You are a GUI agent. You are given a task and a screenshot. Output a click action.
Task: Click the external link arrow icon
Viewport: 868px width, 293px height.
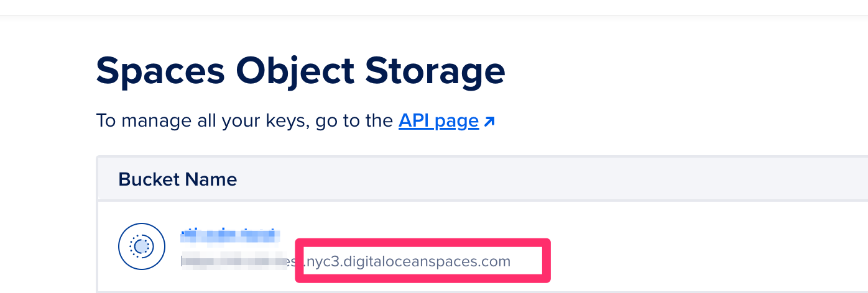click(x=489, y=122)
